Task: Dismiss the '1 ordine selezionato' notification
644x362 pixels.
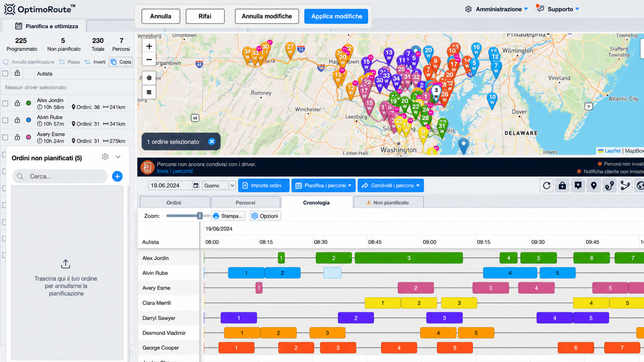Action: (212, 141)
